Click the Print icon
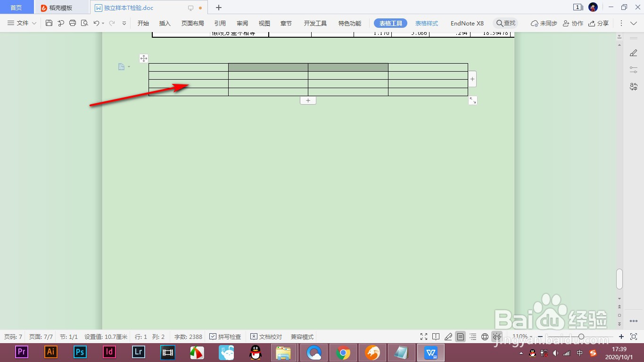This screenshot has height=362, width=644. [x=73, y=23]
